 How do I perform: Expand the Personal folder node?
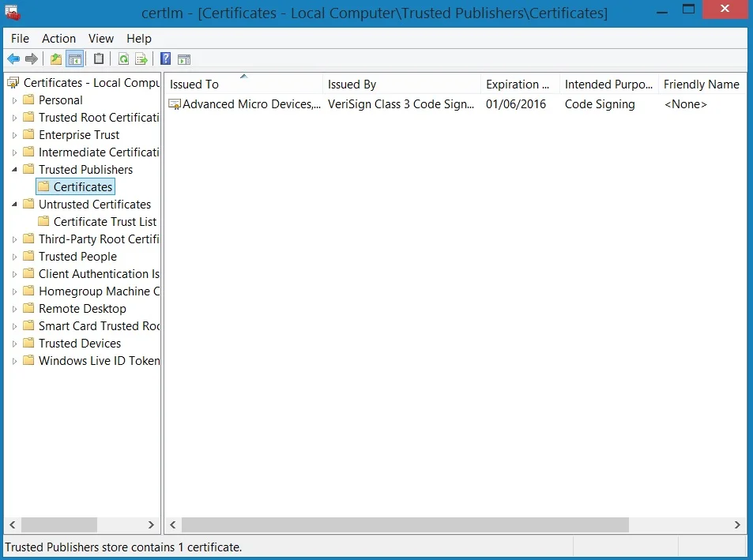(14, 101)
